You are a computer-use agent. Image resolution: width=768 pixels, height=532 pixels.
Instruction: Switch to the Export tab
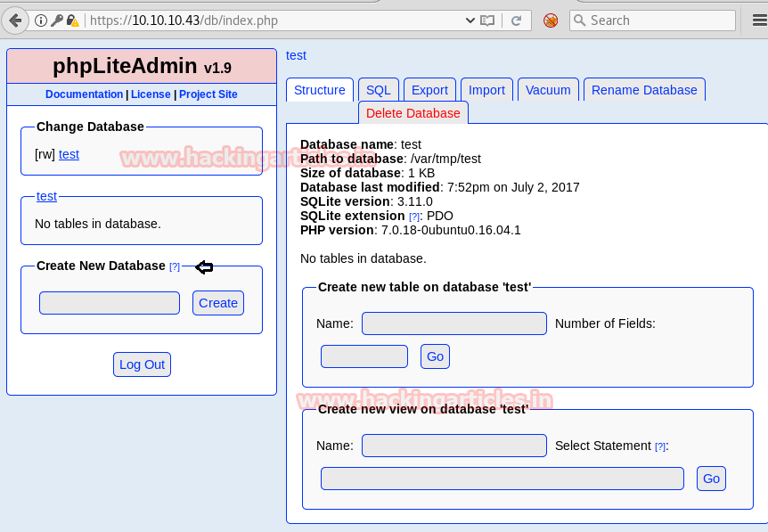(429, 90)
